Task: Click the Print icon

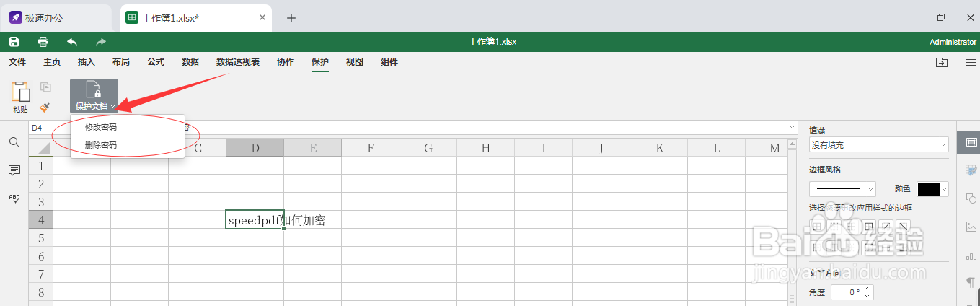Action: (x=43, y=42)
